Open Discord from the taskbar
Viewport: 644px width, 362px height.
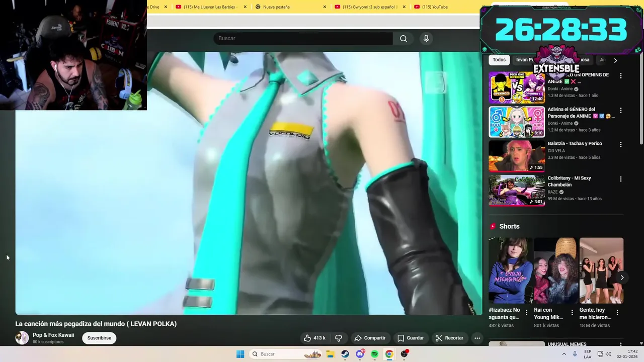[360, 354]
